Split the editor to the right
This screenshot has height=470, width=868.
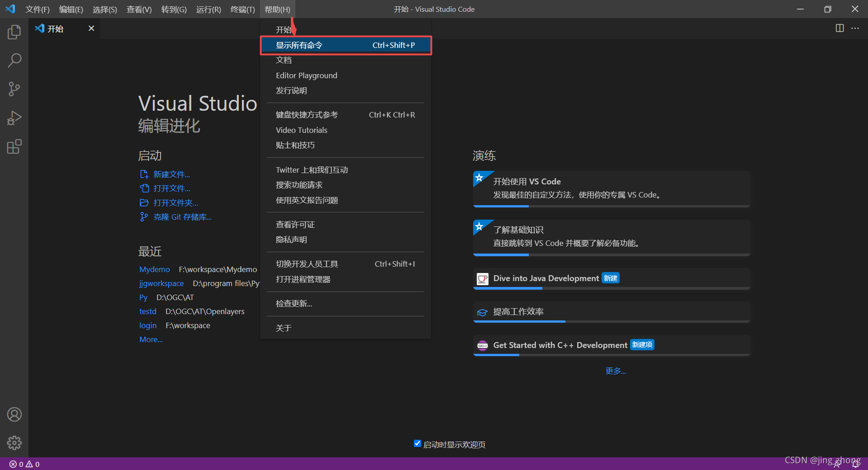[x=840, y=28]
